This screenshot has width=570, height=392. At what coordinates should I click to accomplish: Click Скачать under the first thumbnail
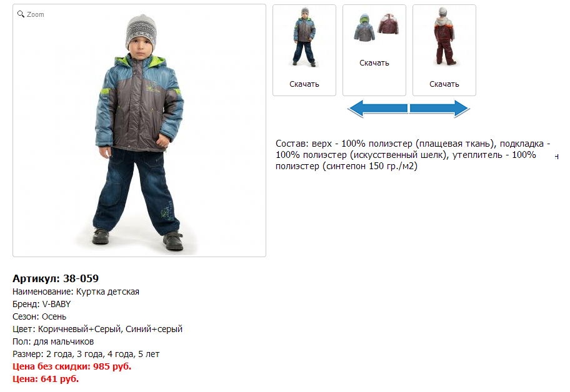click(x=304, y=84)
